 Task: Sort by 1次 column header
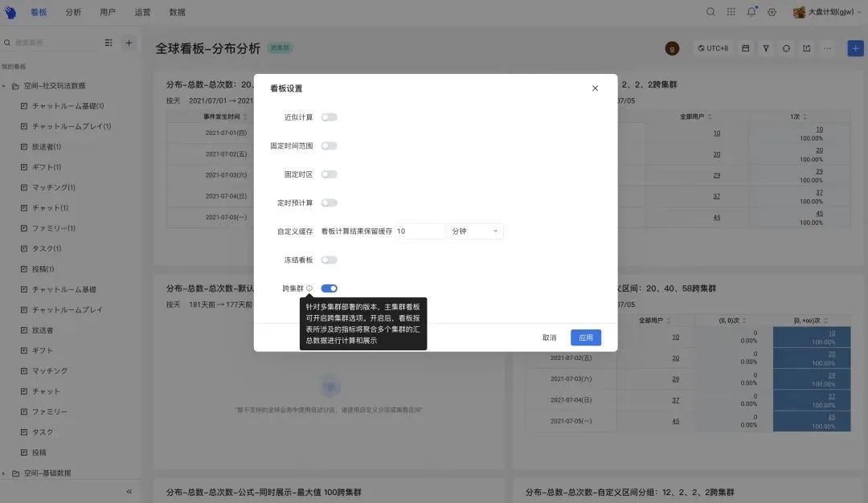click(798, 117)
